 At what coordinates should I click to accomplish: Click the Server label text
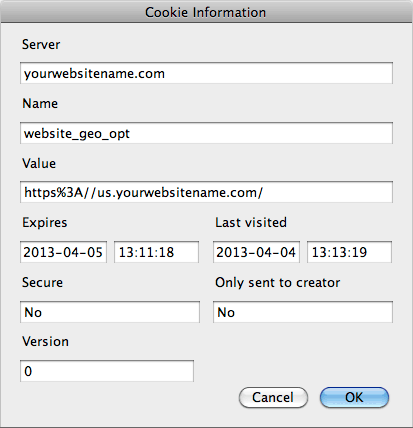coord(41,44)
